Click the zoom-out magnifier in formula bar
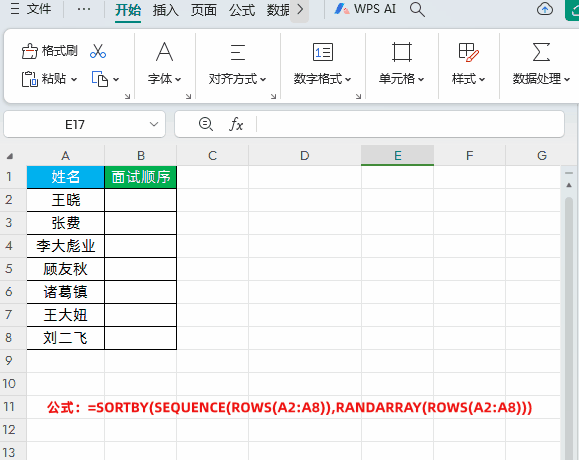 [206, 124]
